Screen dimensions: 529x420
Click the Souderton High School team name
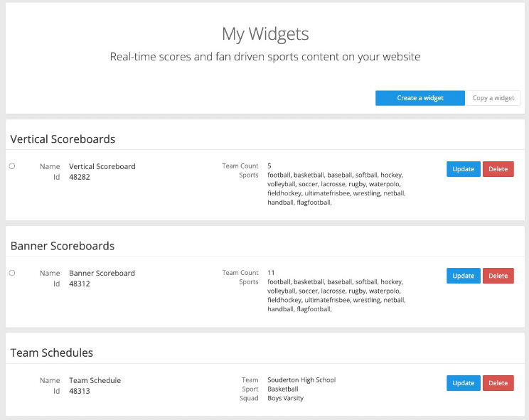tap(301, 380)
